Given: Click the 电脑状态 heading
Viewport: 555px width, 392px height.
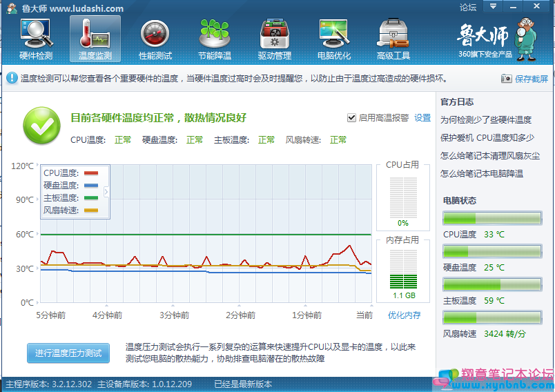Looking at the screenshot, I should pos(460,201).
